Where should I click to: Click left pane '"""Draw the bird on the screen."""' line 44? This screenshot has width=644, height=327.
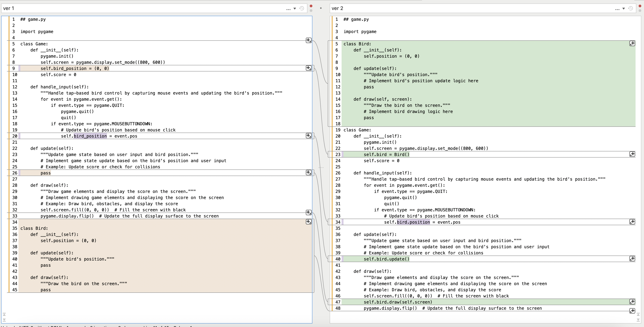[x=84, y=284]
